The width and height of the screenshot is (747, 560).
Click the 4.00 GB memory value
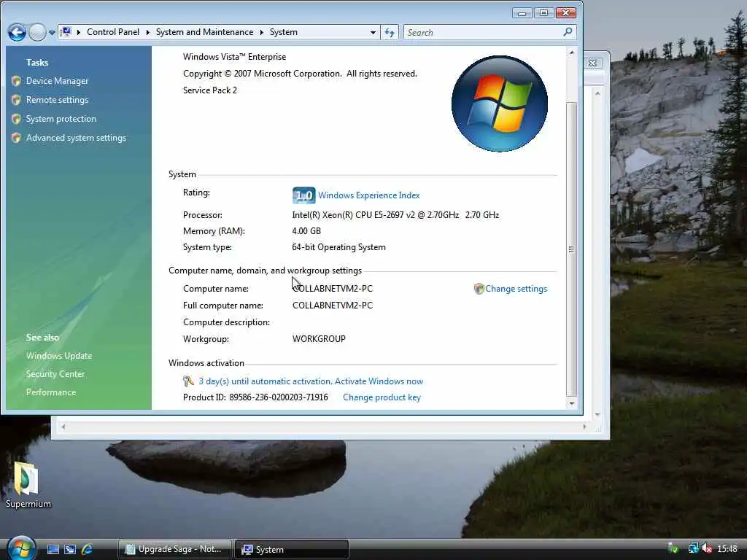coord(306,231)
